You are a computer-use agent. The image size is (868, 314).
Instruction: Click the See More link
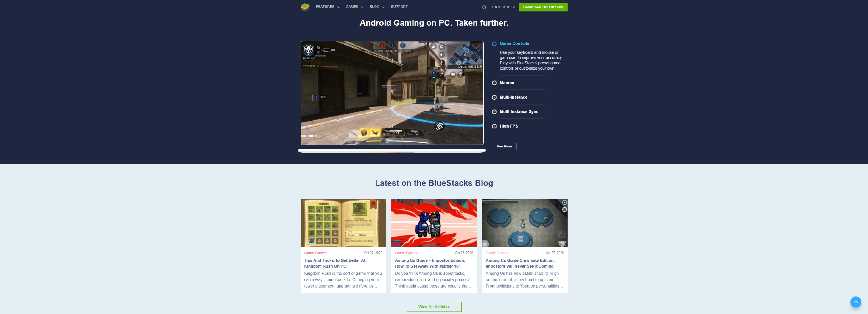(504, 147)
